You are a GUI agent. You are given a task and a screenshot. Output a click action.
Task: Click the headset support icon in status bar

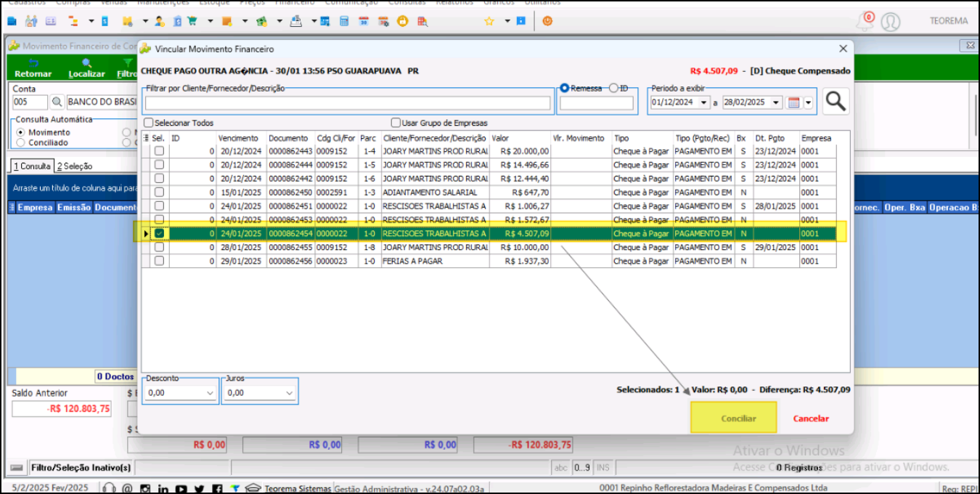110,488
